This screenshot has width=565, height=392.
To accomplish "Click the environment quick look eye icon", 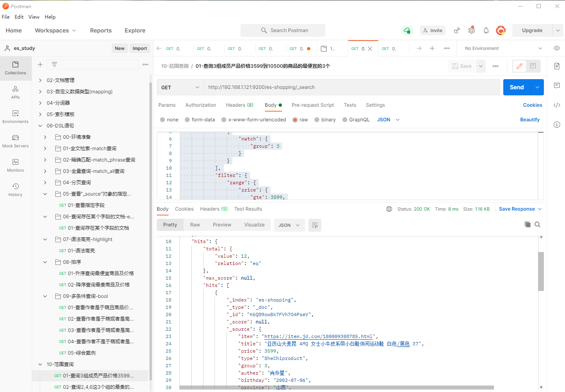I will point(556,48).
